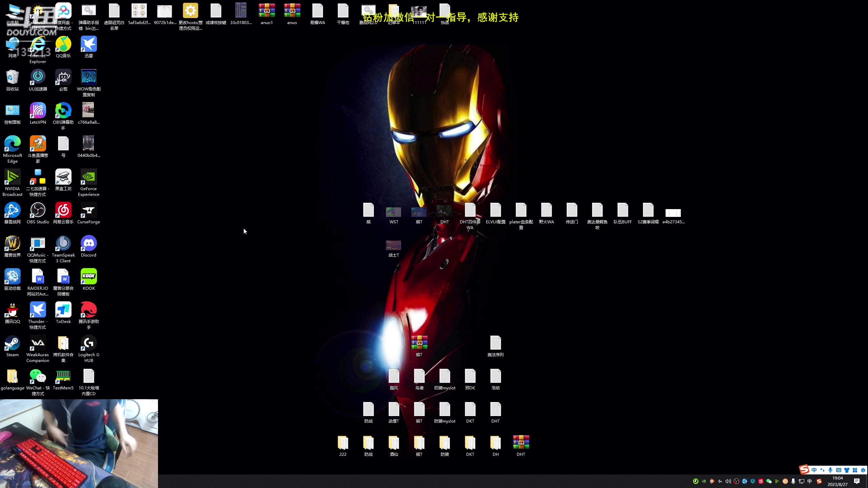Open 网易云音乐 shortcut

[63, 213]
